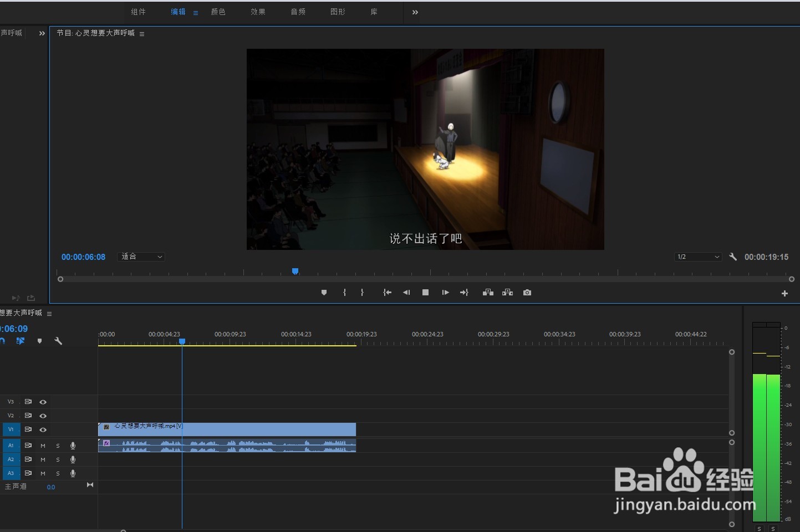Switch to 编辑 workspace
The height and width of the screenshot is (532, 800).
[179, 12]
